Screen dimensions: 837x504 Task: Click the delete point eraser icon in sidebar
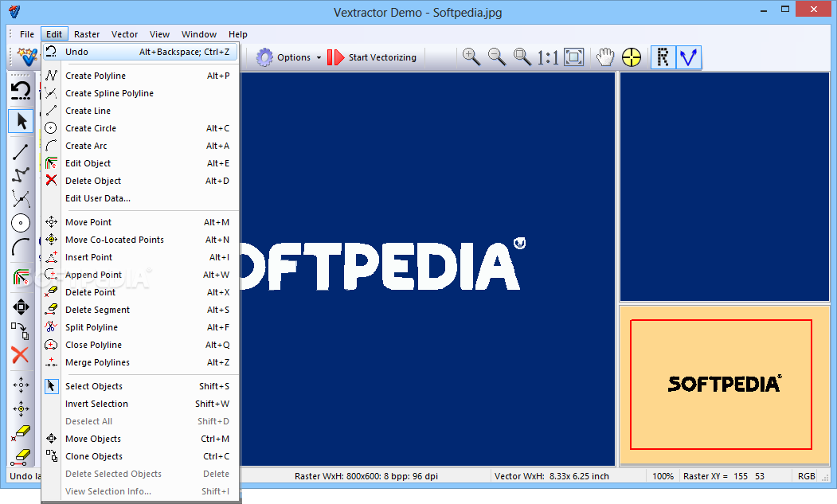[x=21, y=432]
